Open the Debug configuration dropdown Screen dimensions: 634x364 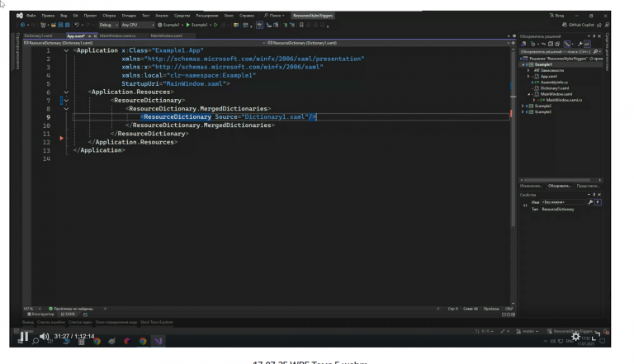tap(108, 25)
